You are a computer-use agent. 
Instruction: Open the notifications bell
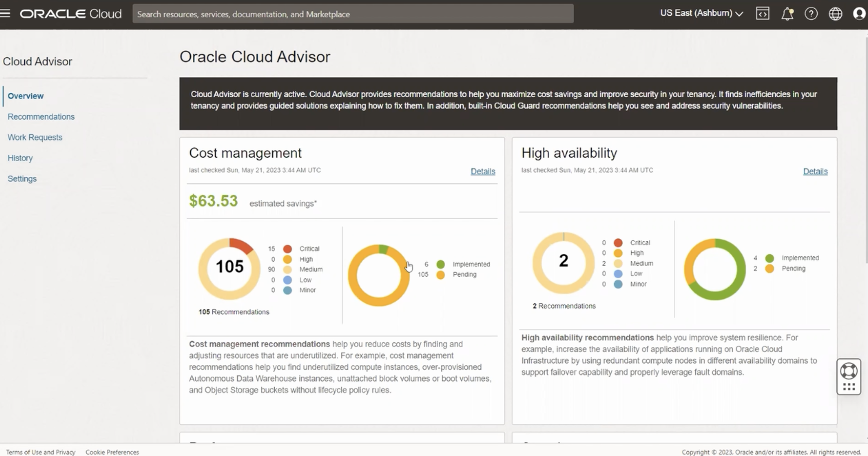[787, 14]
